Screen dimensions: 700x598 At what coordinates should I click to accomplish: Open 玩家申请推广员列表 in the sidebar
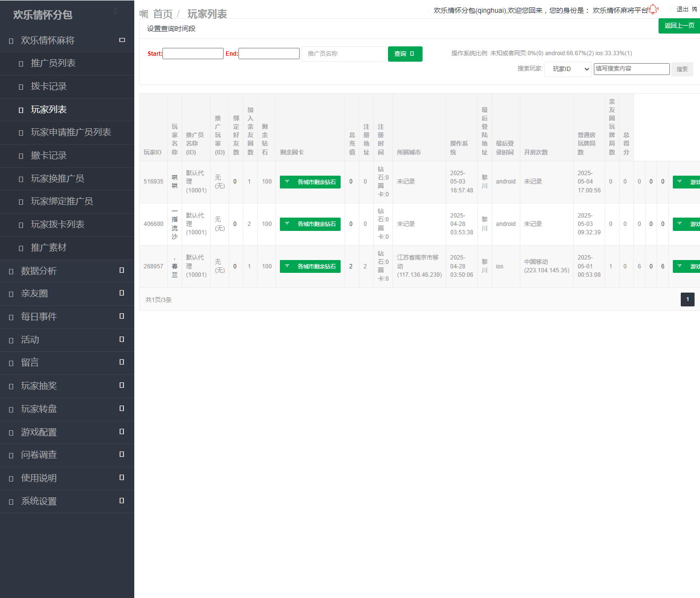tap(71, 132)
